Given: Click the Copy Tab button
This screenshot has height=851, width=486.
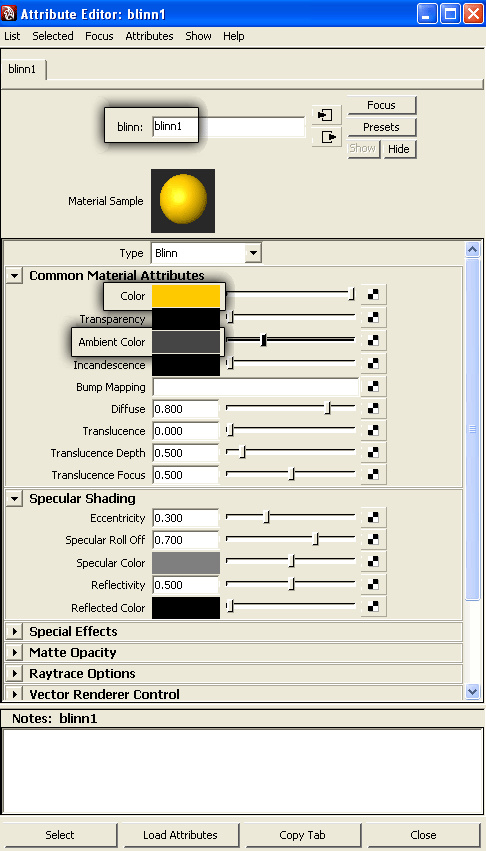Looking at the screenshot, I should coord(302,835).
